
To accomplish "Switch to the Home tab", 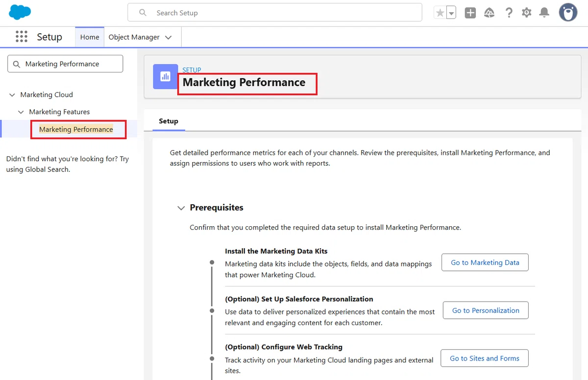I will (90, 37).
